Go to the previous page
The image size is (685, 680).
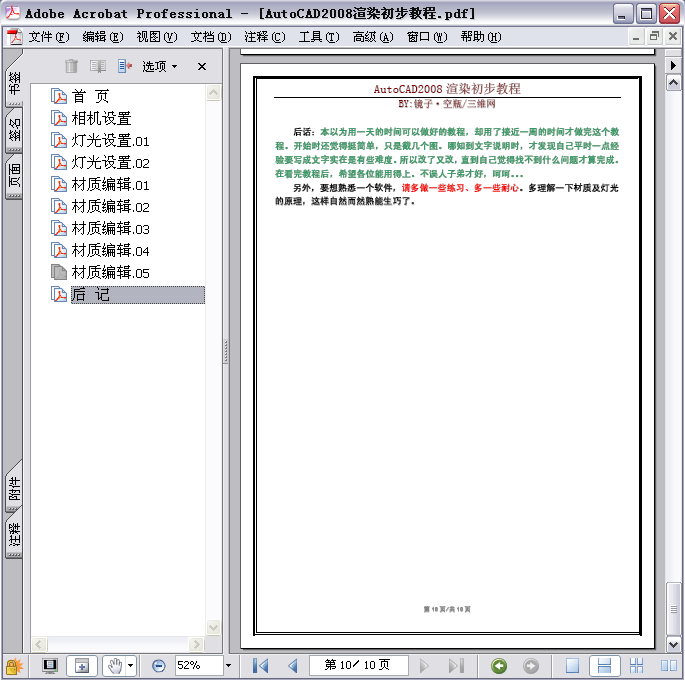[293, 666]
